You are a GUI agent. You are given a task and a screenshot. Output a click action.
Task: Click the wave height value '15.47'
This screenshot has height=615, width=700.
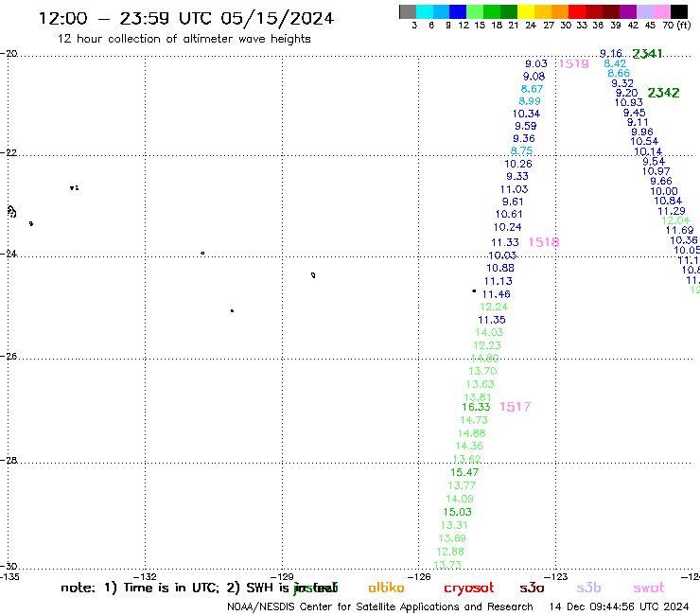coord(464,472)
